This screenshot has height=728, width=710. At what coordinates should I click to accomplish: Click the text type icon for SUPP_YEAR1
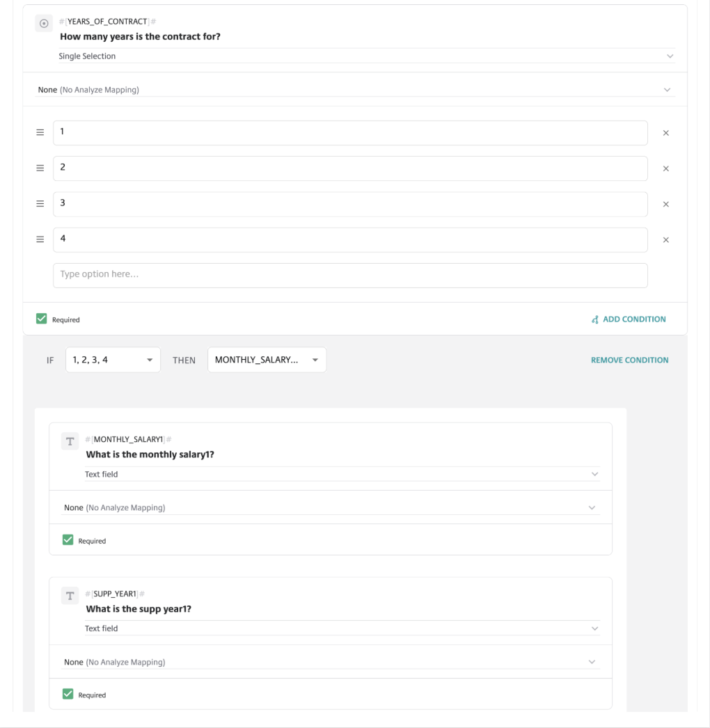[x=70, y=596]
